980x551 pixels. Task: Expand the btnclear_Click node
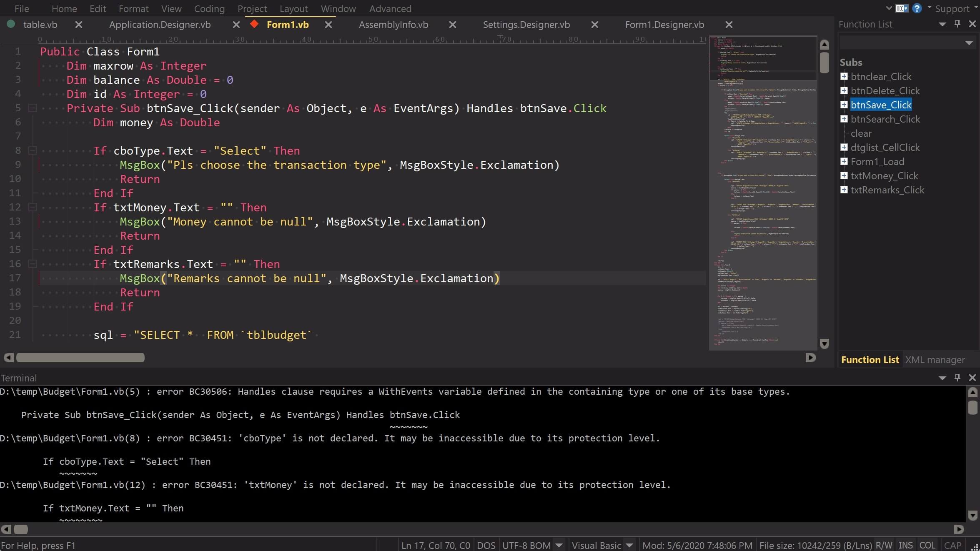(844, 77)
